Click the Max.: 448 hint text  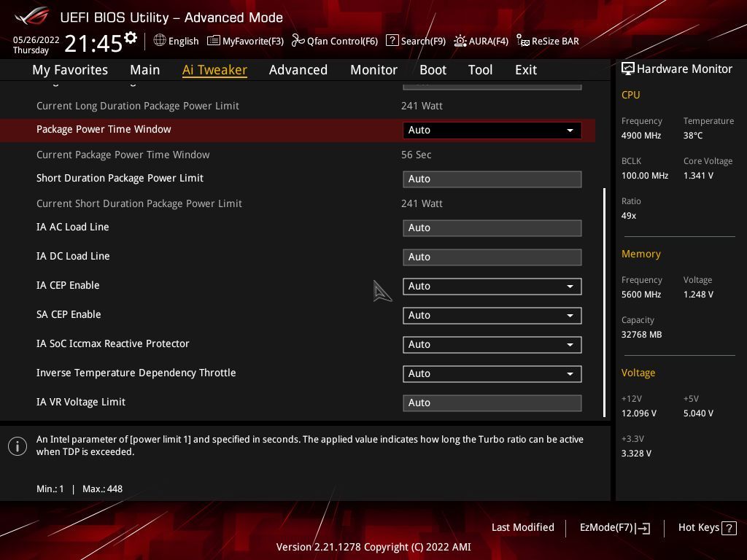point(102,489)
